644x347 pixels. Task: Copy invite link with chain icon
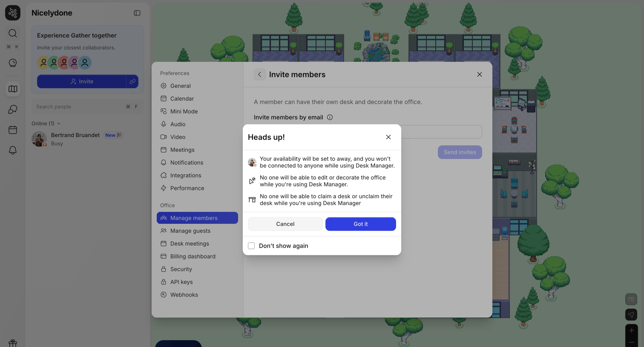click(x=132, y=81)
